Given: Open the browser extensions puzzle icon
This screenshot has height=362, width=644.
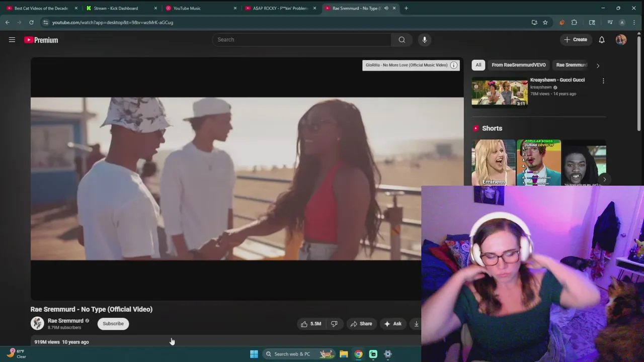Looking at the screenshot, I should pos(574,22).
